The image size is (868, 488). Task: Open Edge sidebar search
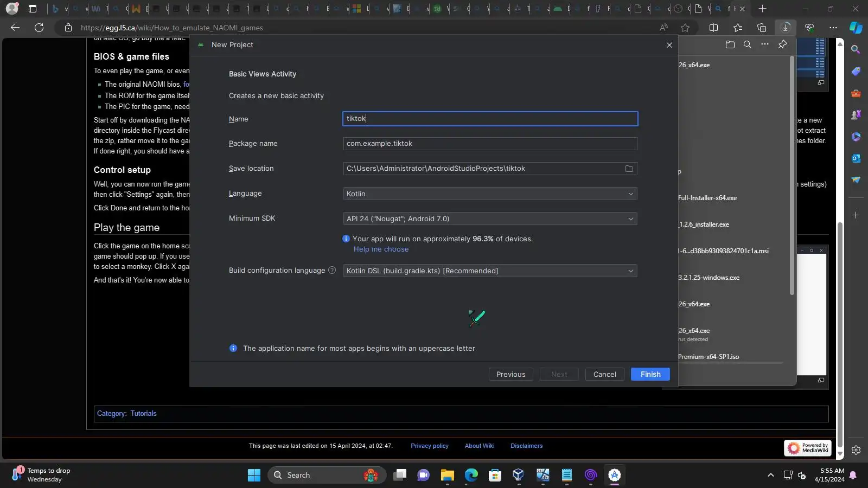[856, 50]
